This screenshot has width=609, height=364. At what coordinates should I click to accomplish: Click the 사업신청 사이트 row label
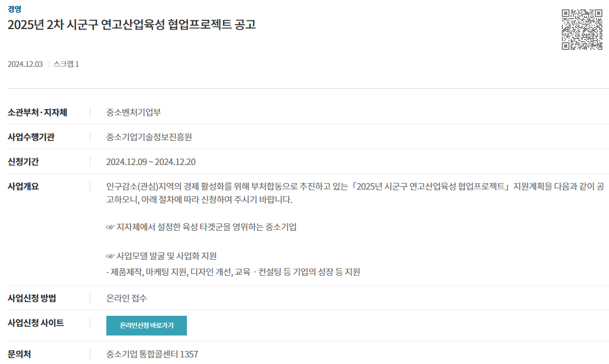click(x=36, y=323)
